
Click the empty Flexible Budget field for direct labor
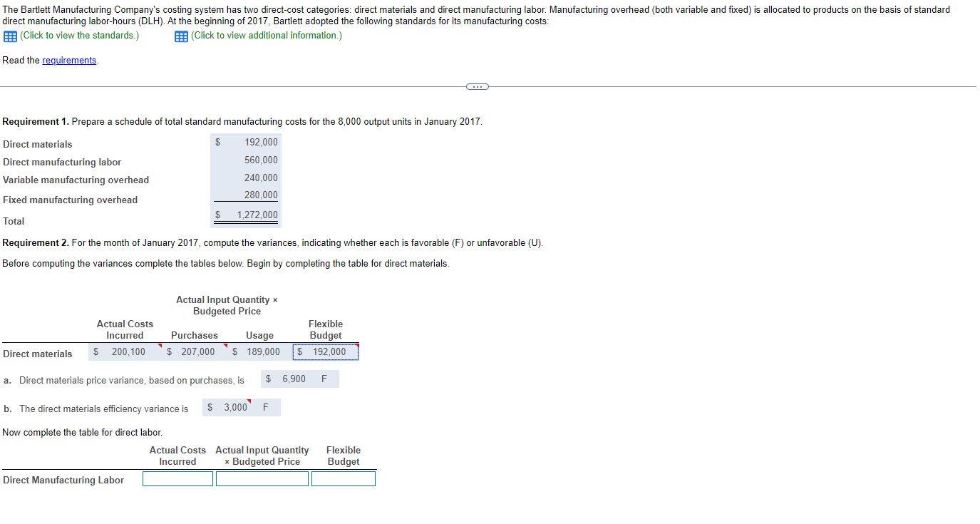coord(343,478)
